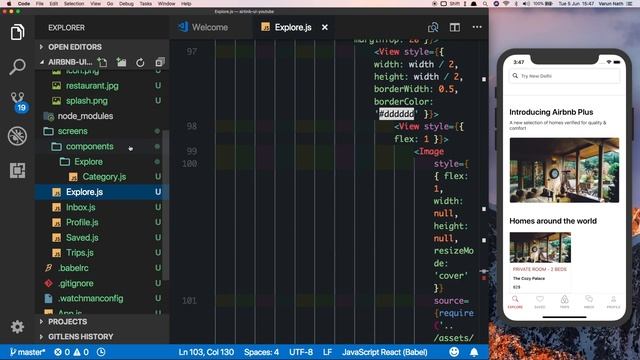Click Ln 103, Col 130 in status bar
The width and height of the screenshot is (640, 360).
pyautogui.click(x=206, y=352)
